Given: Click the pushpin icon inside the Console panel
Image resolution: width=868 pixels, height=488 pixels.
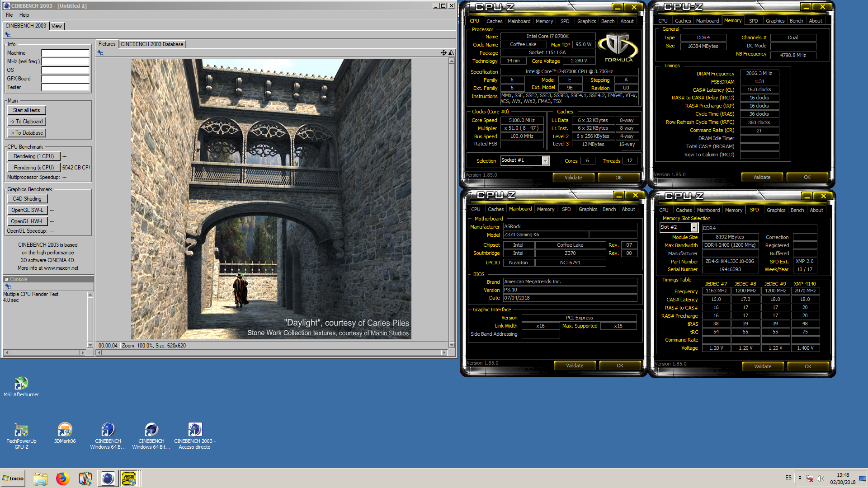Looking at the screenshot, I should click(x=8, y=286).
